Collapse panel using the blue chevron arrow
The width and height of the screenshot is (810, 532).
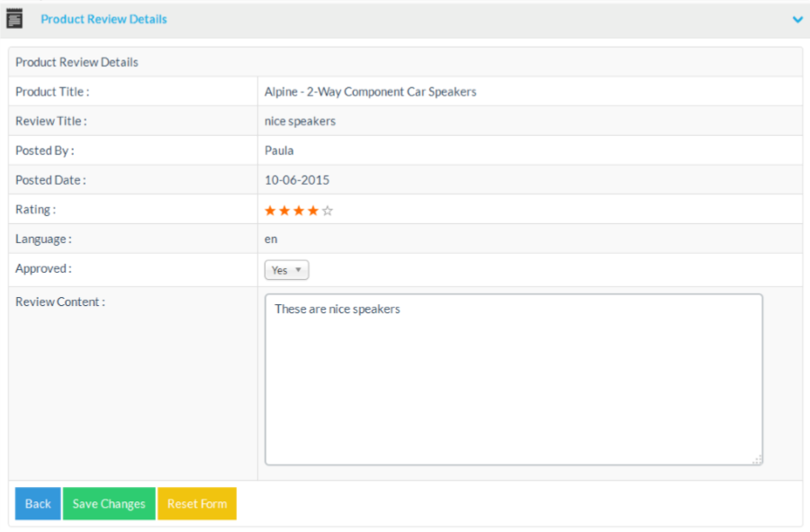tap(796, 19)
